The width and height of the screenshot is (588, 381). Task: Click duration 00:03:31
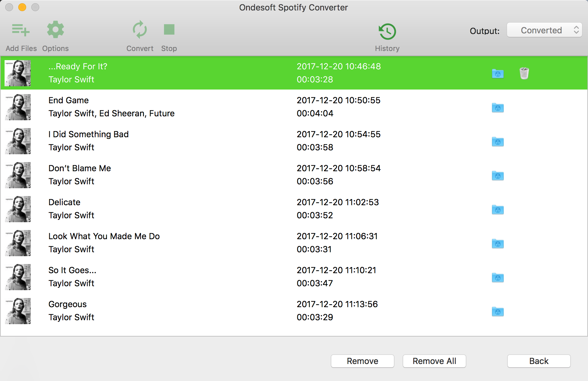(314, 249)
